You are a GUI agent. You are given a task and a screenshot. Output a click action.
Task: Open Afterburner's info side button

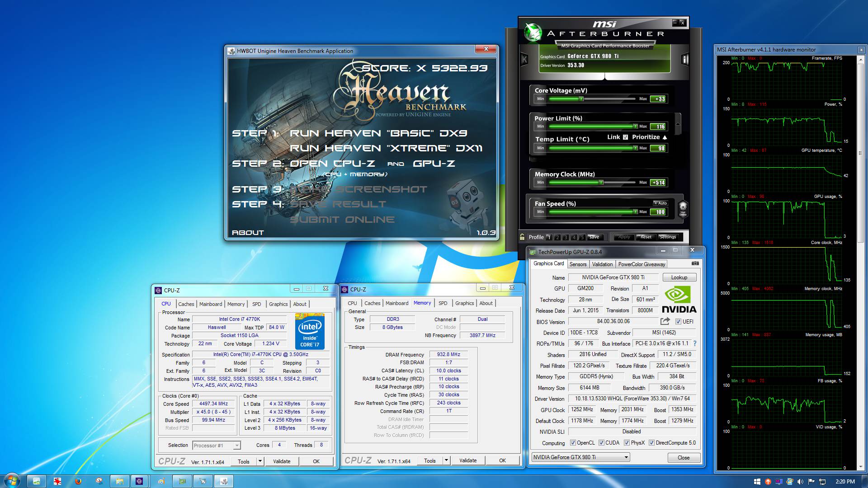[x=685, y=59]
